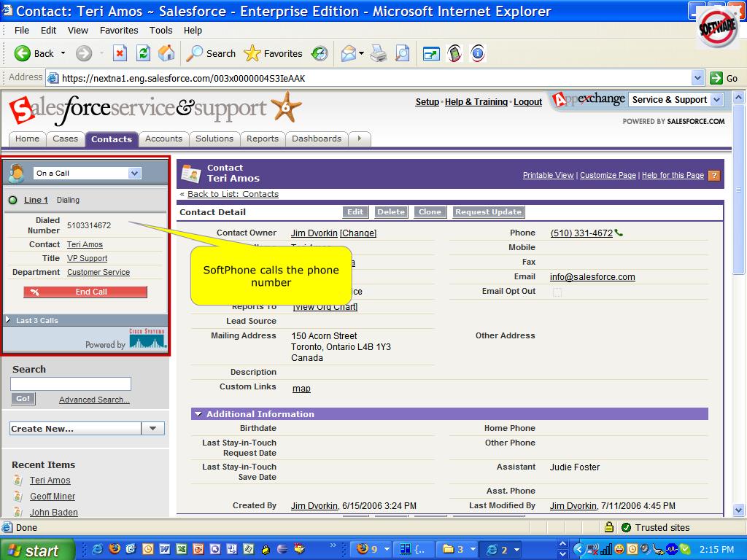Click the SoftPhone agent headset icon
The height and width of the screenshot is (560, 747).
16,174
